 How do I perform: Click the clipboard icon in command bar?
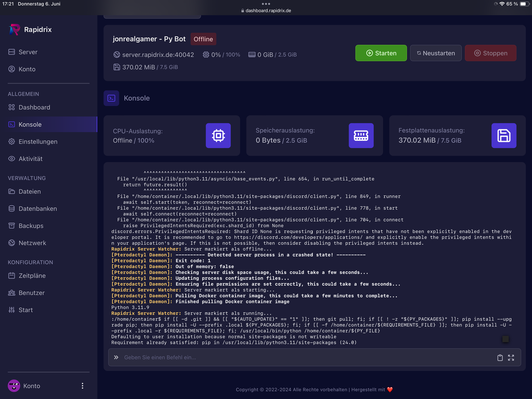tap(500, 358)
